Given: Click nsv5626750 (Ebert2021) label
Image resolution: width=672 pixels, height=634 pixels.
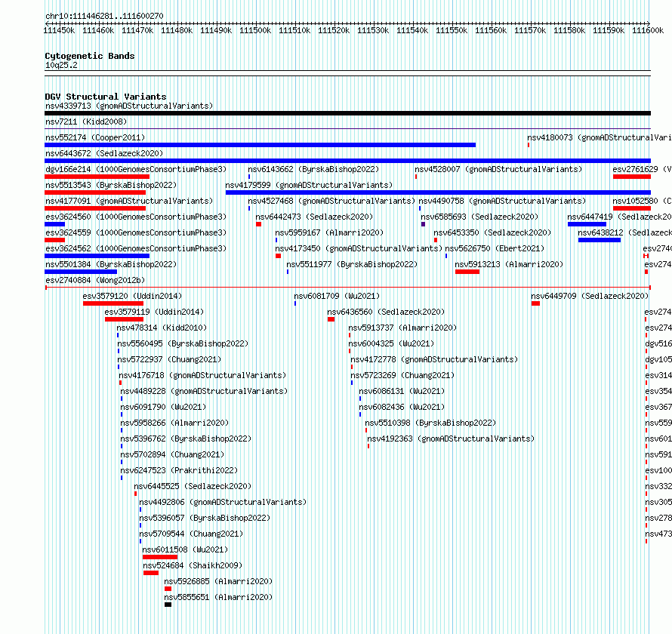Looking at the screenshot, I should coord(495,248).
